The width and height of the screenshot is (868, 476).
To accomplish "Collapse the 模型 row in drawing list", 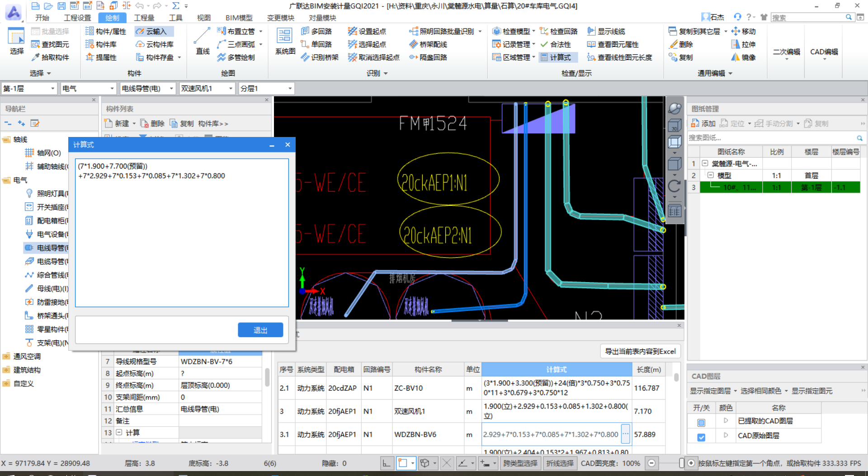I will tap(710, 175).
